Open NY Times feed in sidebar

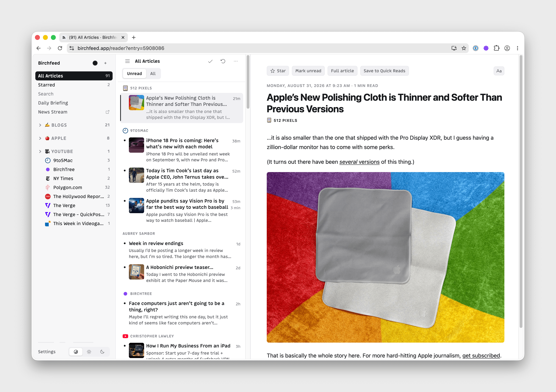(74, 178)
